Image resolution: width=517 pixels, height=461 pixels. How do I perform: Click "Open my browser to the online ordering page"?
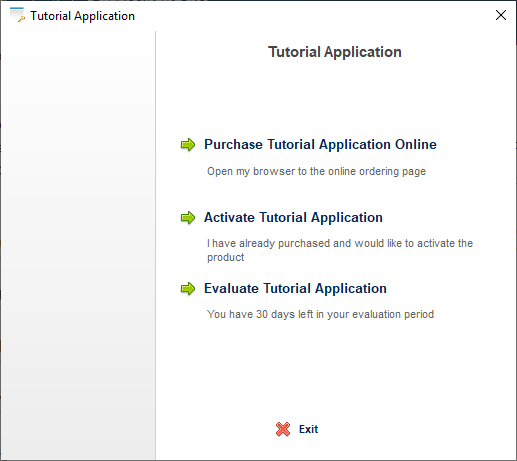tap(317, 171)
